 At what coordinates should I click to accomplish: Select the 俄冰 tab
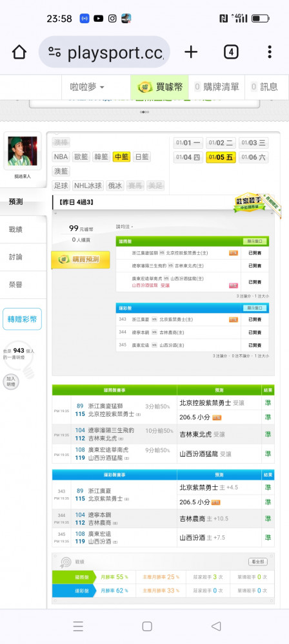coord(115,185)
